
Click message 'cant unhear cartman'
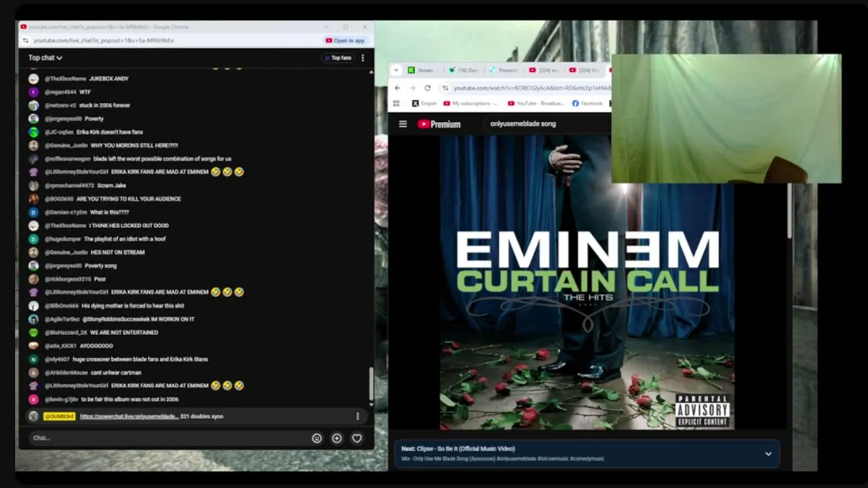[116, 372]
